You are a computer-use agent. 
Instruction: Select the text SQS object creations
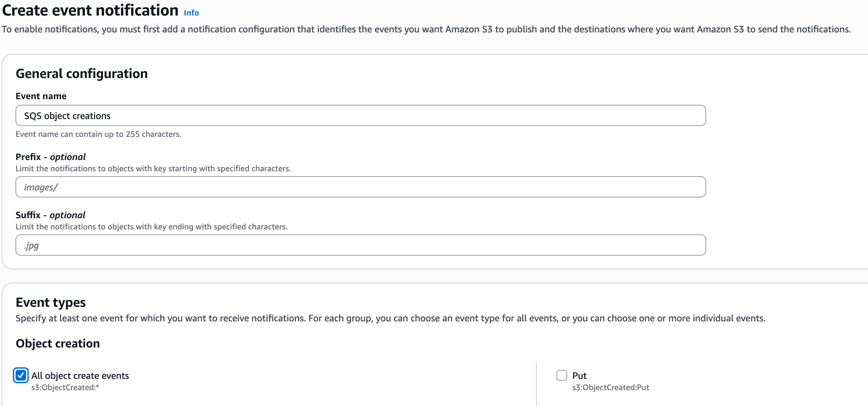pos(67,115)
